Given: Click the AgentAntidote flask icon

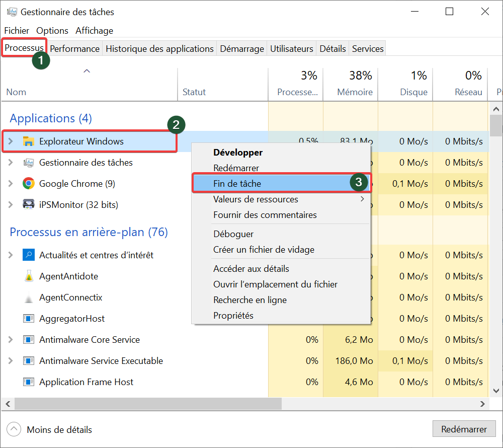Looking at the screenshot, I should (x=29, y=276).
